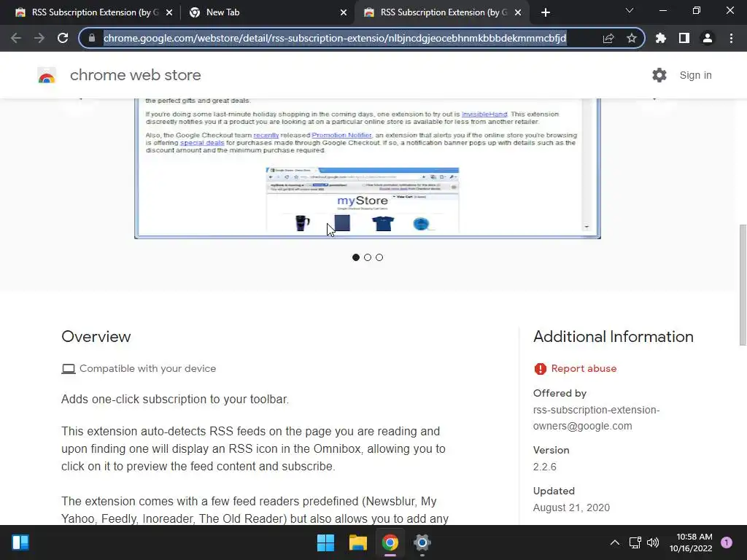This screenshot has height=560, width=747.
Task: Open Web Store settings gear
Action: [659, 75]
